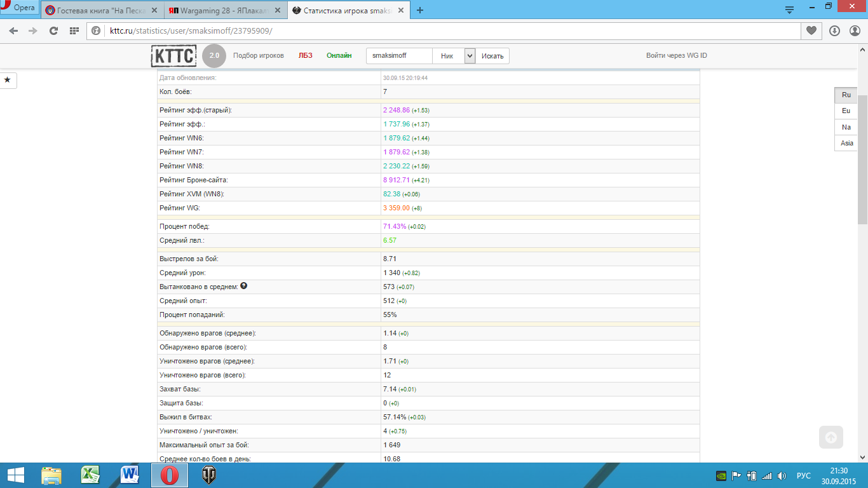The height and width of the screenshot is (488, 868).
Task: Select the Eu region tab
Action: click(x=846, y=111)
